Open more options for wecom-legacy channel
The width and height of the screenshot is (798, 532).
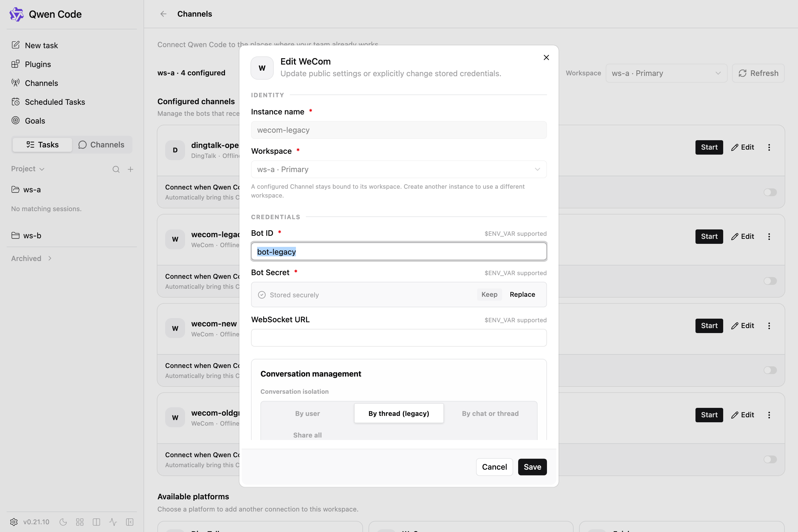click(769, 236)
